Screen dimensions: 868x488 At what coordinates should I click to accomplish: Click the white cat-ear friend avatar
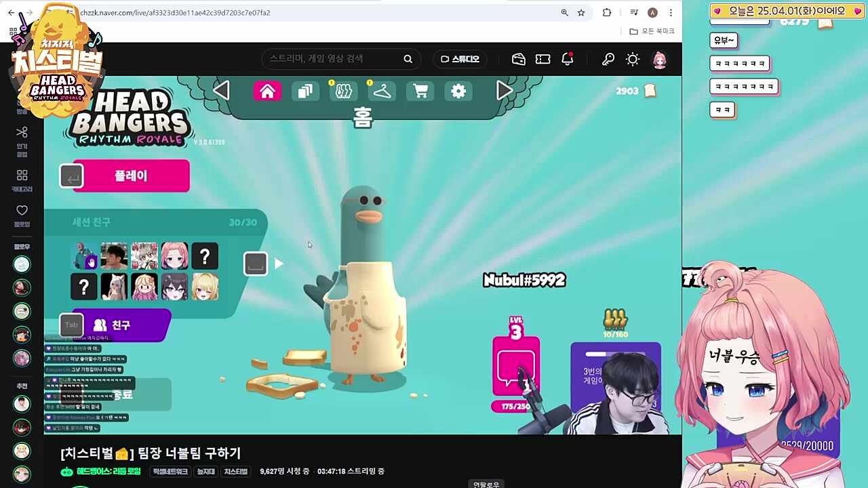point(114,287)
